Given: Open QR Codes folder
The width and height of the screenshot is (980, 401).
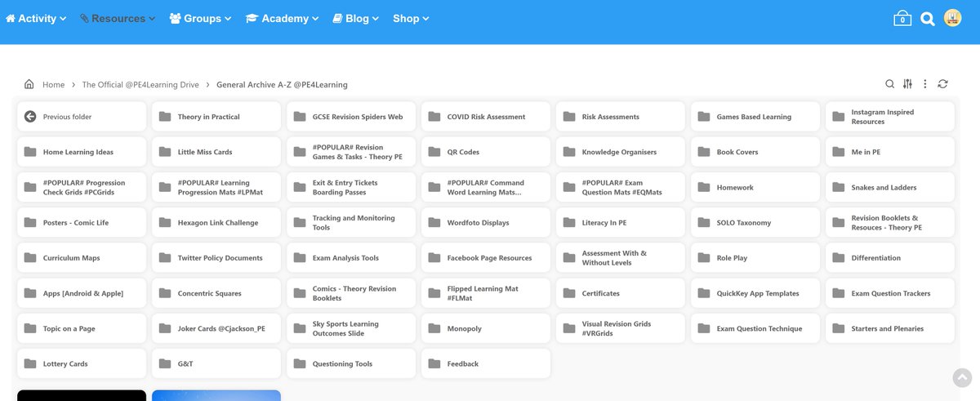Looking at the screenshot, I should click(x=486, y=152).
